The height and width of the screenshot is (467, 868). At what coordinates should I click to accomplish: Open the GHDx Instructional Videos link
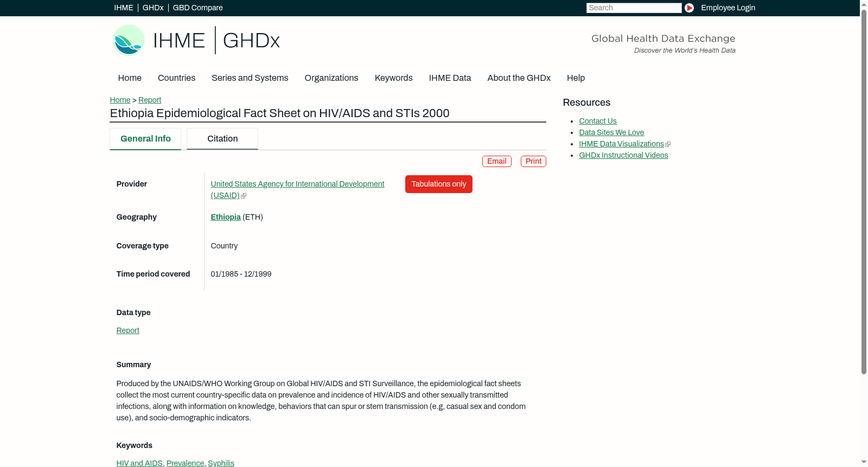[x=623, y=156]
